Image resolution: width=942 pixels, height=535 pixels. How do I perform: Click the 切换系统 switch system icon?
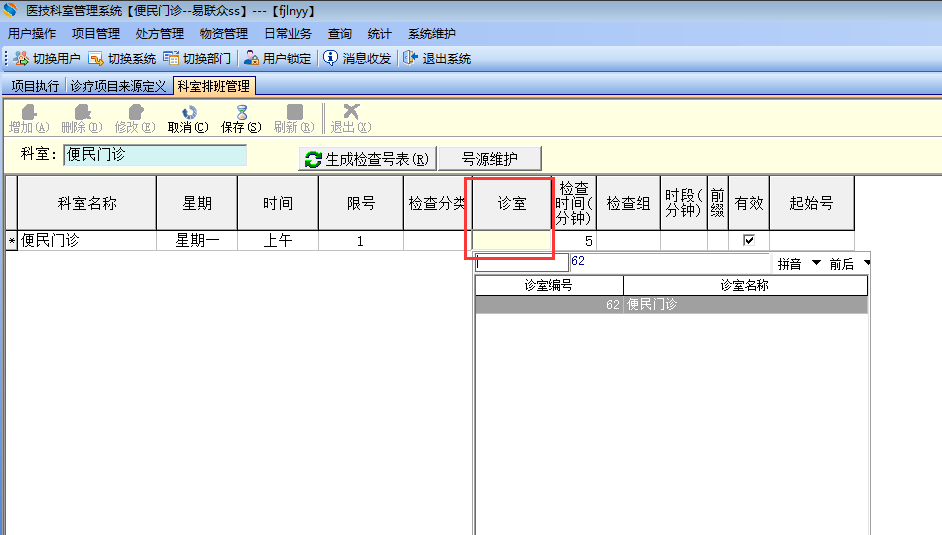click(x=96, y=58)
